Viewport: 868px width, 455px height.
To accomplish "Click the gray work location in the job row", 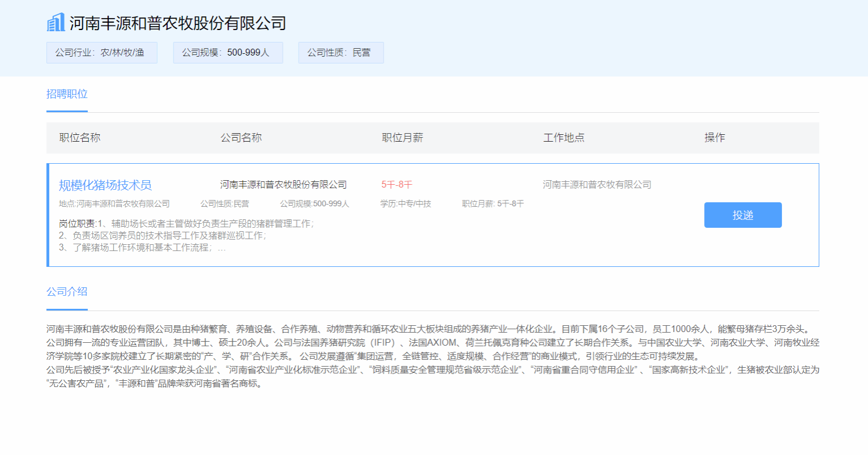I will point(597,185).
